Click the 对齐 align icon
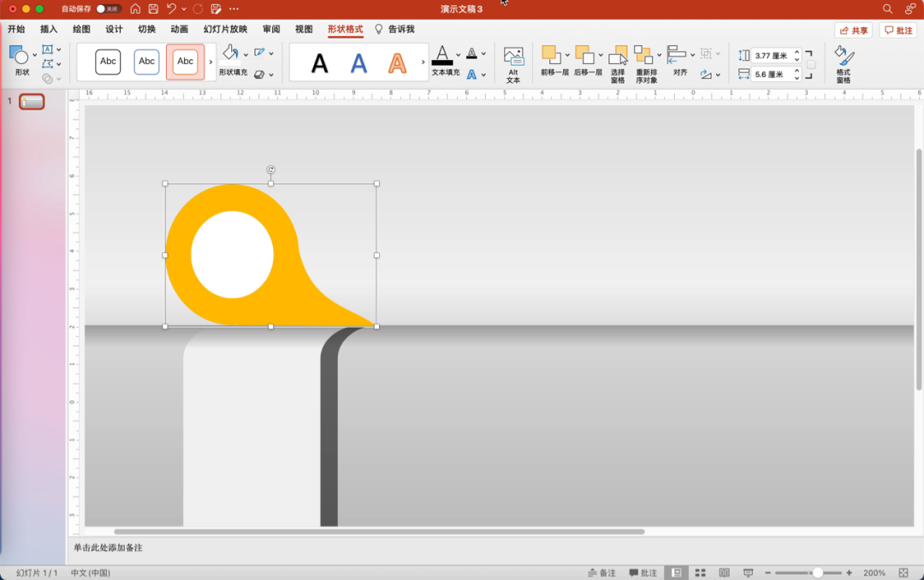Screen dimensions: 924x580 coord(677,55)
